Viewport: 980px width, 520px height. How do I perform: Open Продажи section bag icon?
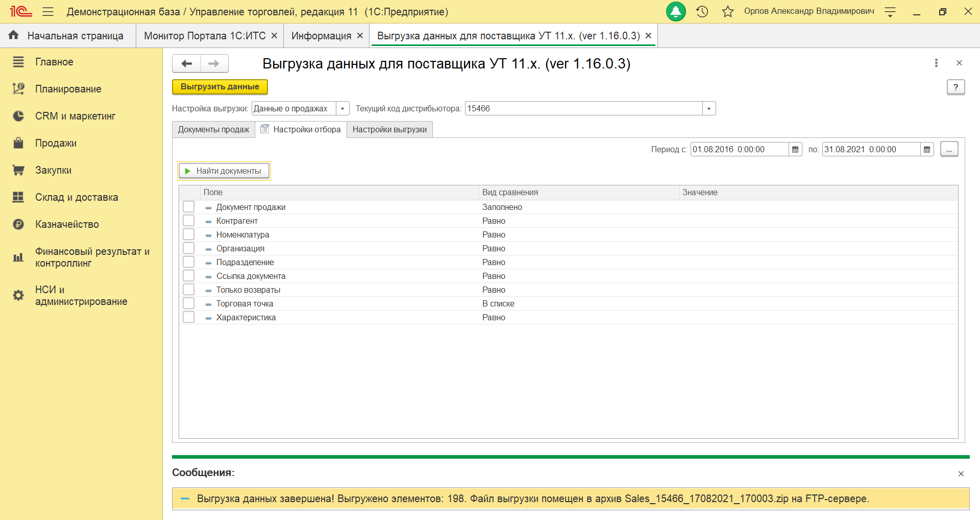18,143
